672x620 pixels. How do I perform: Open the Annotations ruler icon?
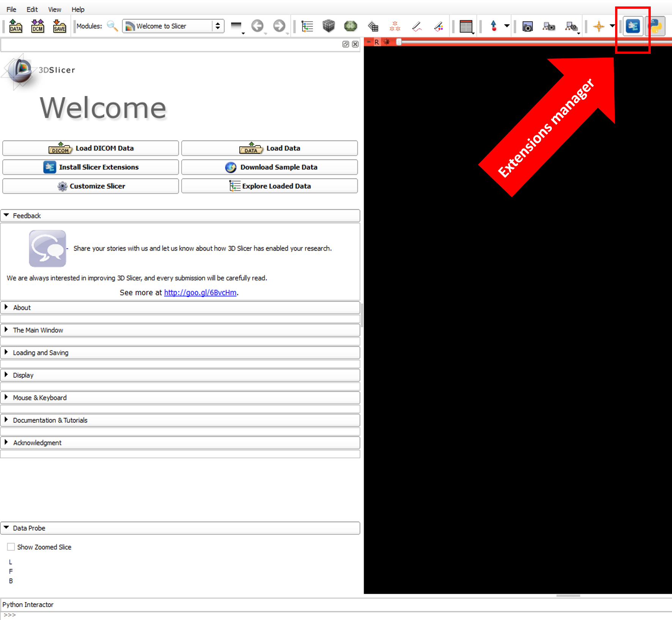(x=417, y=26)
